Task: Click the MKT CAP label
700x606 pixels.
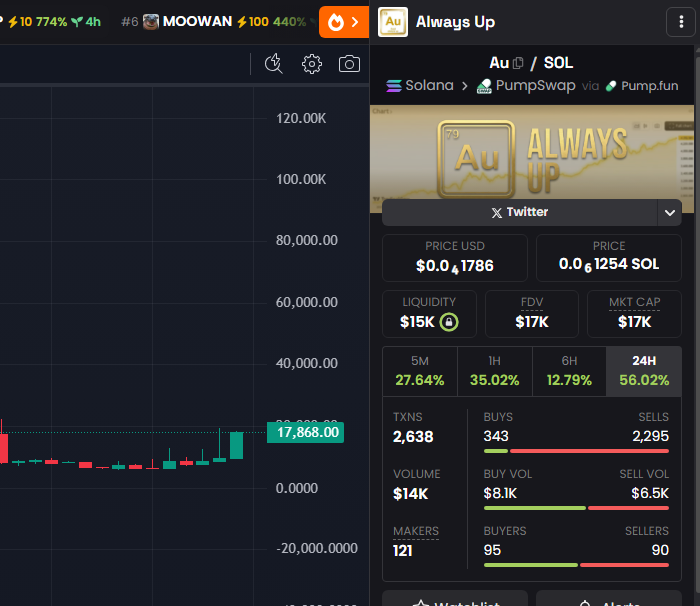Action: tap(634, 302)
